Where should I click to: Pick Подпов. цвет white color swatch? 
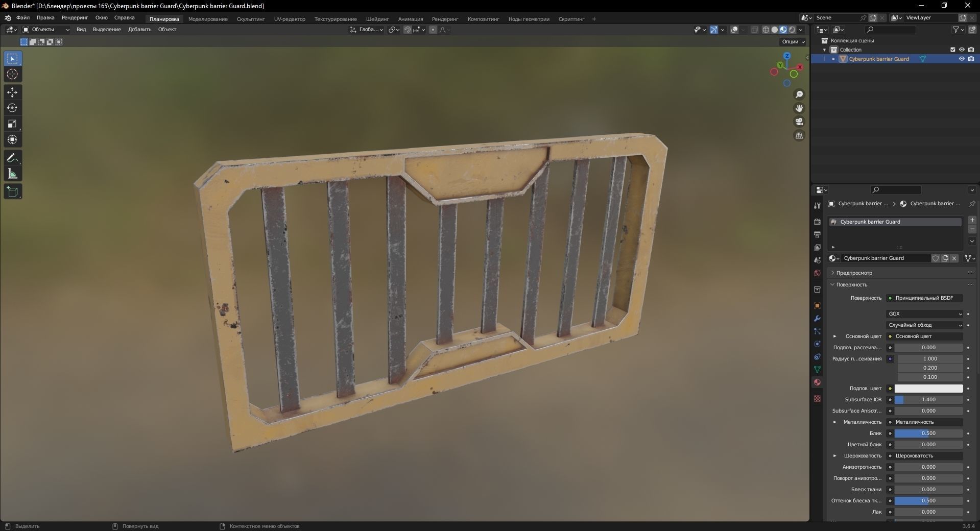[928, 389]
